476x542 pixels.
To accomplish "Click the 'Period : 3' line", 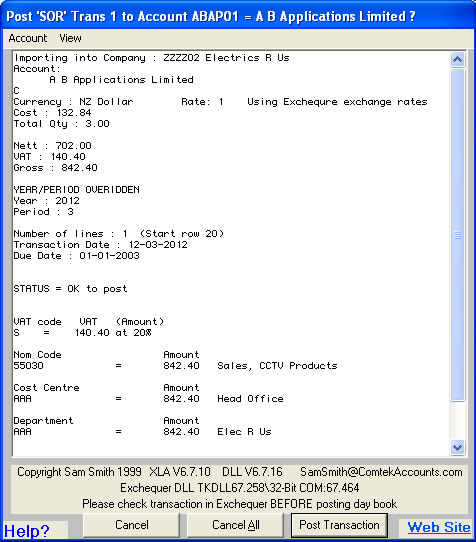I will point(43,212).
